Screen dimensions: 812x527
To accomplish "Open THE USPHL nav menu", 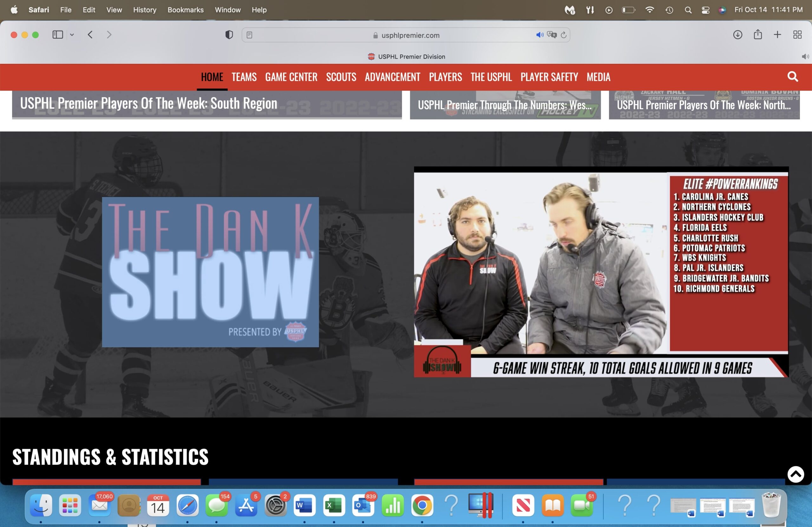I will coord(491,77).
